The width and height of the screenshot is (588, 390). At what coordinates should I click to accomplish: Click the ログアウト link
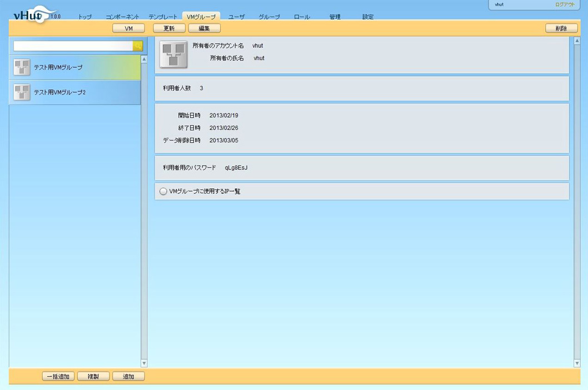565,4
